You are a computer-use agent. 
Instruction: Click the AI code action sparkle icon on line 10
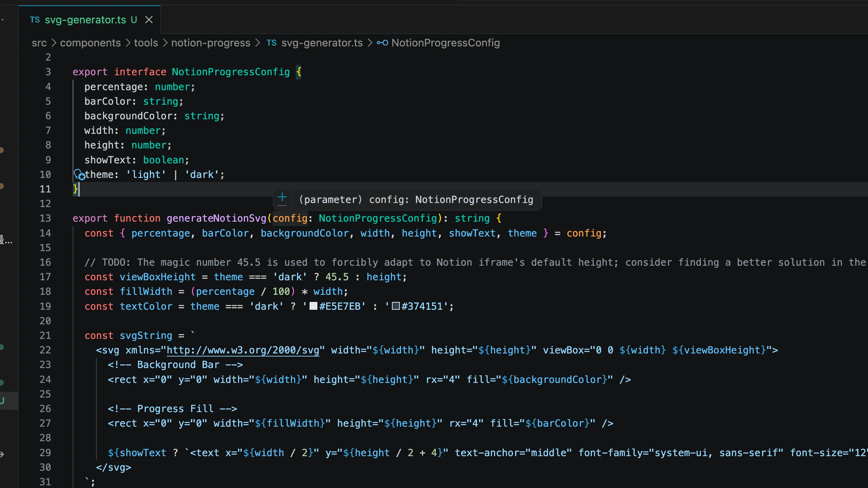79,175
